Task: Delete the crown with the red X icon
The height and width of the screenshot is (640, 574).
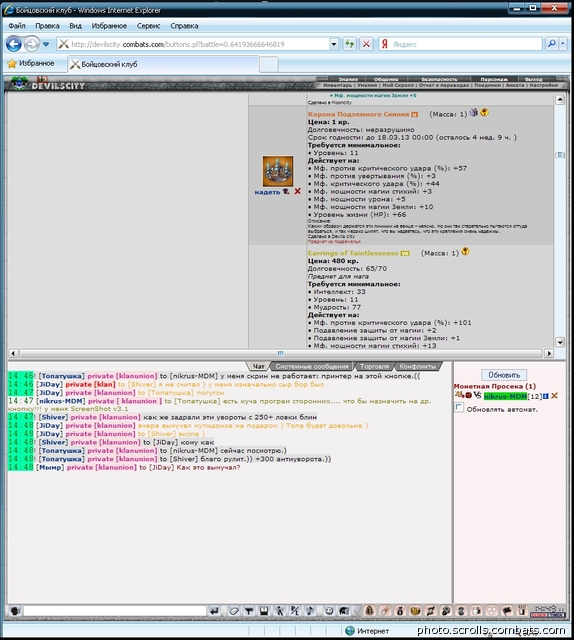Action: [298, 191]
